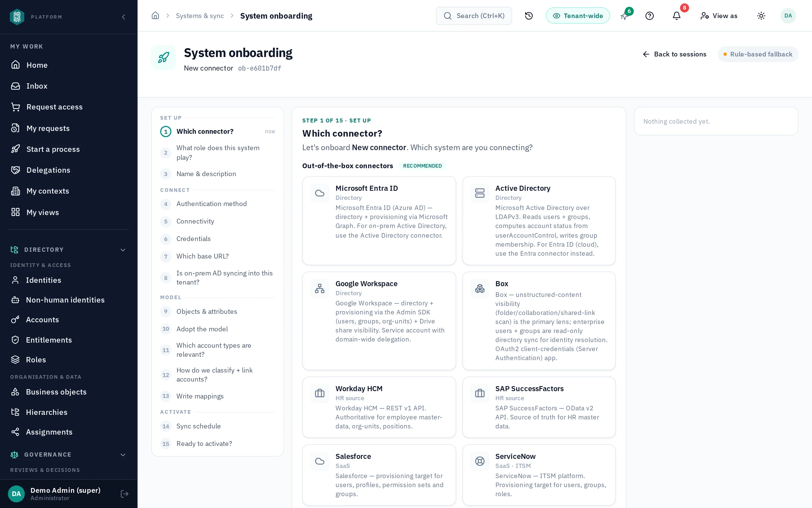Click the ServiceNow lifebuoy icon
This screenshot has height=508, width=812.
480,461
